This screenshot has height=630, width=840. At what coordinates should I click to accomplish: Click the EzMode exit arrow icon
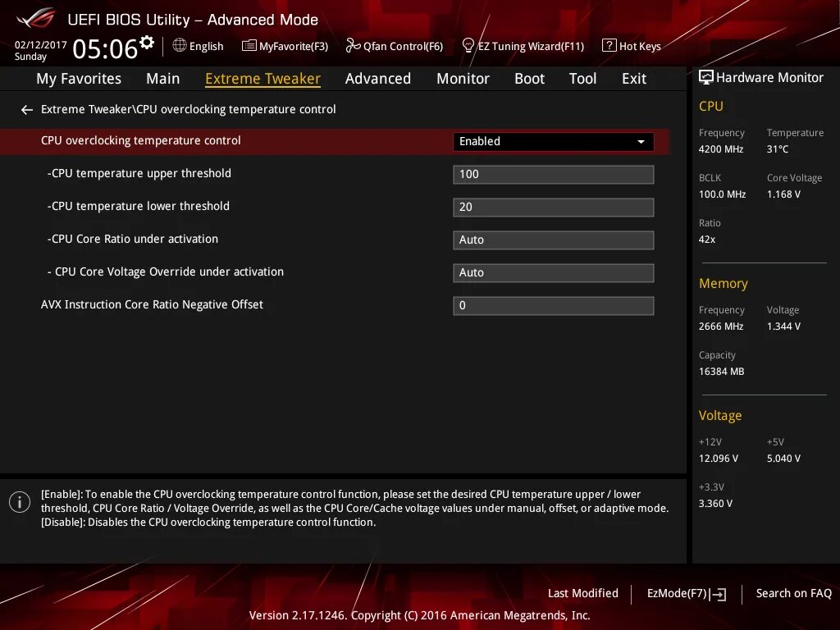719,594
